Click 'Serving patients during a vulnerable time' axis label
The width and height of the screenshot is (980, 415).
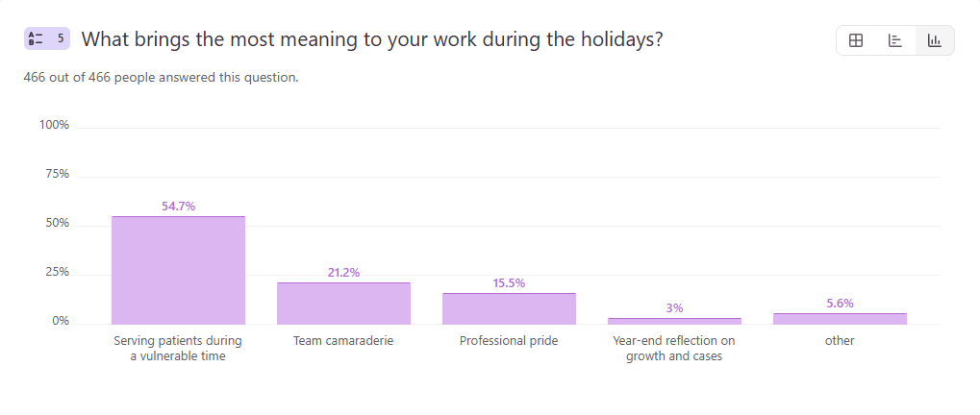point(178,348)
